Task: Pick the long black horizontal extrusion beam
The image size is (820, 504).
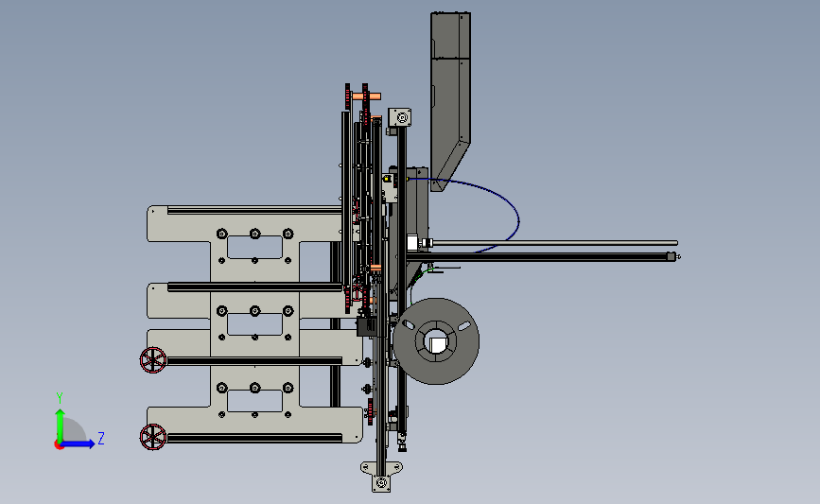Action: pos(540,256)
